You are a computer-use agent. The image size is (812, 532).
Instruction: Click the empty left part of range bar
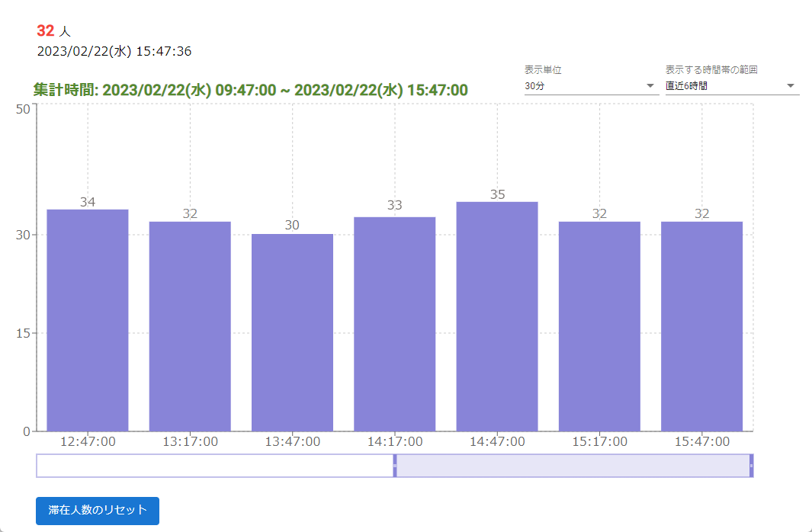point(213,466)
